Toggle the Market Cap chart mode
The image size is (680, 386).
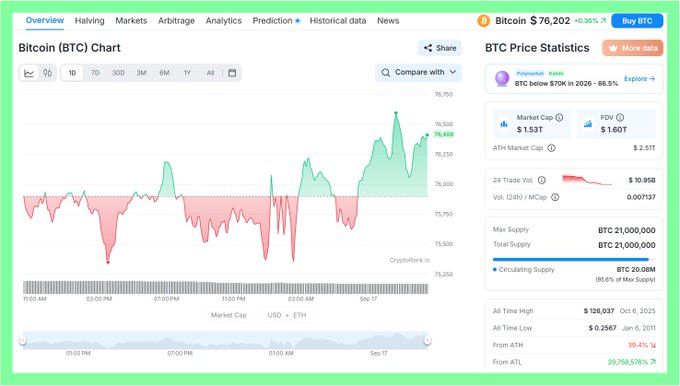(x=229, y=315)
